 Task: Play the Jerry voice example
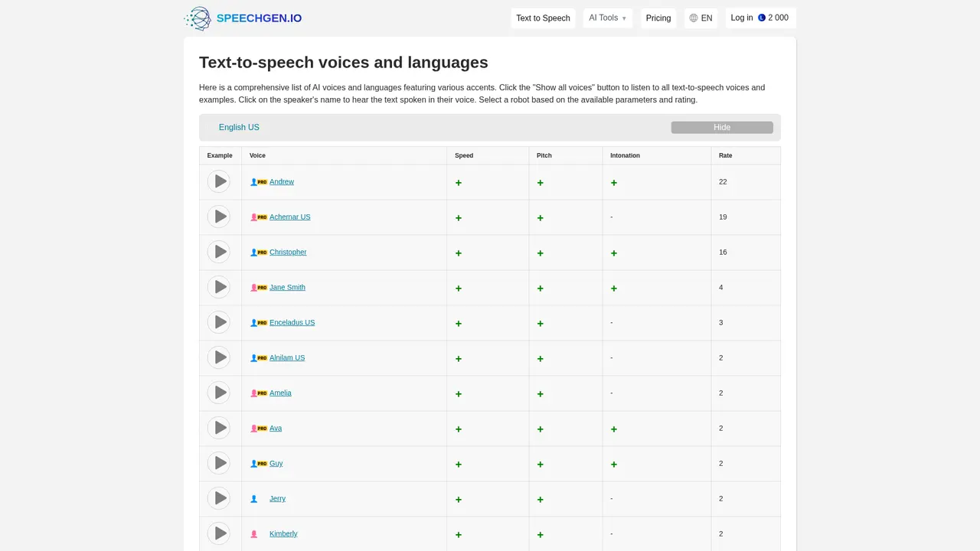click(219, 498)
